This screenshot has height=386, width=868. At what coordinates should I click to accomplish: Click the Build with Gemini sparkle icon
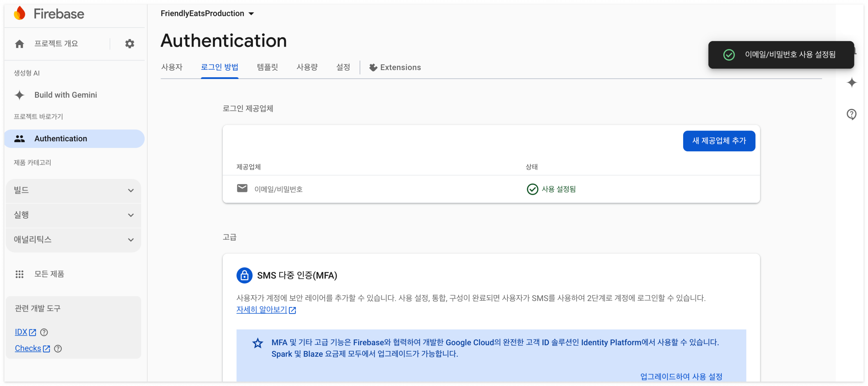pos(20,95)
